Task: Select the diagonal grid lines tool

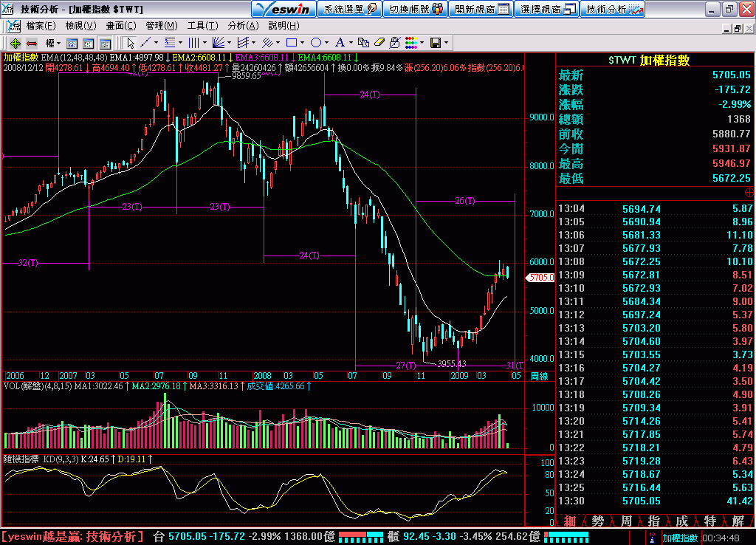Action: tap(267, 43)
